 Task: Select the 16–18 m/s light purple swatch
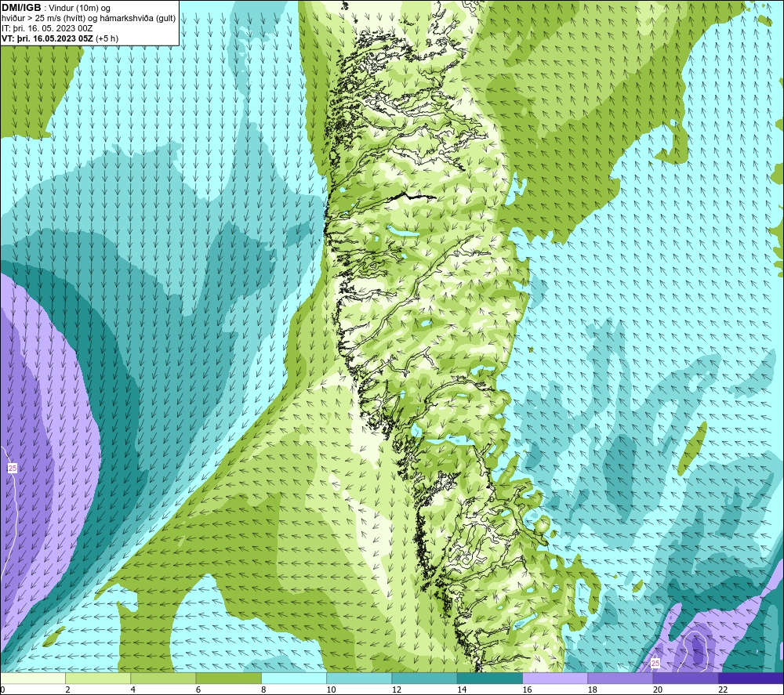555,678
